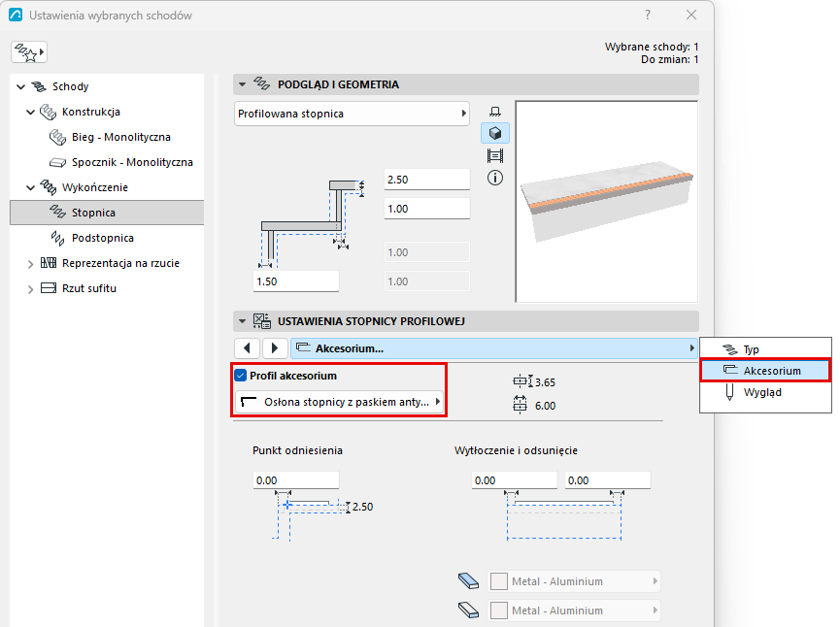Expand Reprezentacja na rzucie node
The image size is (840, 627).
coord(30,263)
